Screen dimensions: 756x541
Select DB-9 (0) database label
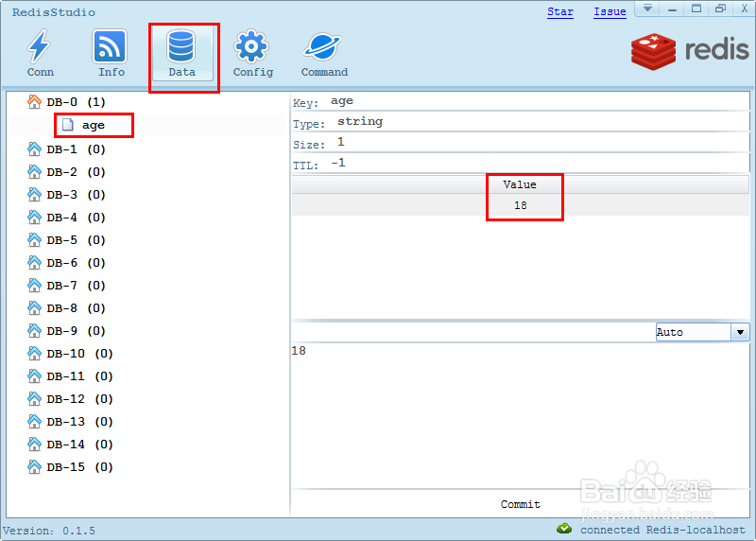click(76, 331)
